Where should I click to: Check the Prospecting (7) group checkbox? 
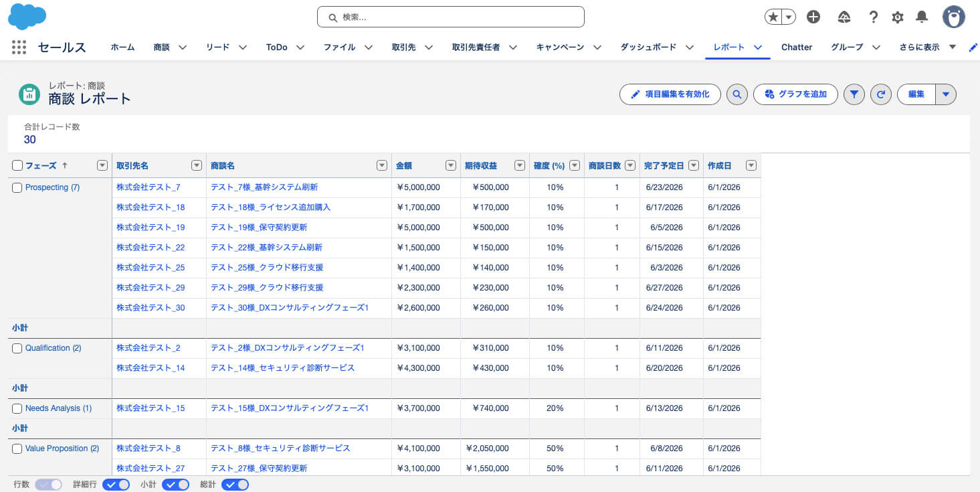tap(17, 187)
